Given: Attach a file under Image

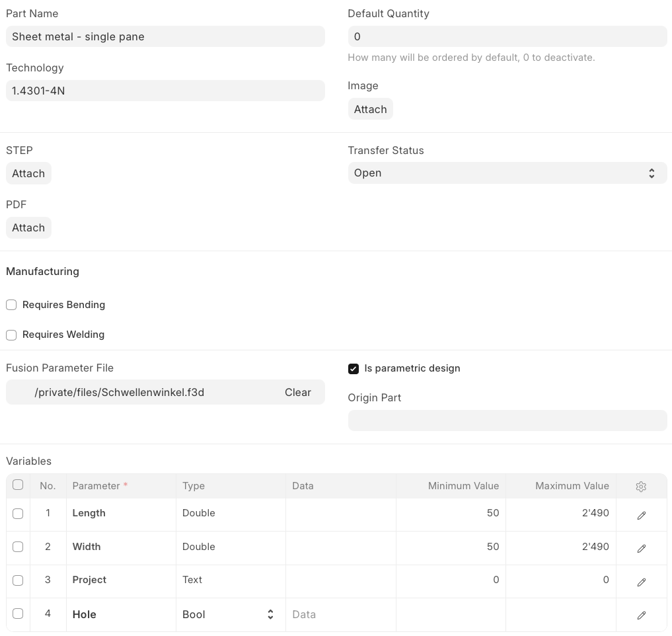Looking at the screenshot, I should [370, 109].
